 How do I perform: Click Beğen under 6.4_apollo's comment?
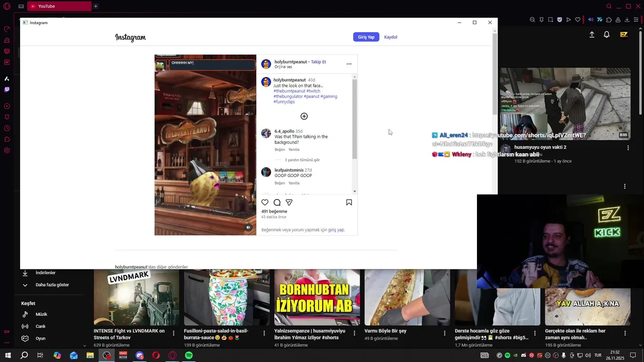(x=280, y=149)
